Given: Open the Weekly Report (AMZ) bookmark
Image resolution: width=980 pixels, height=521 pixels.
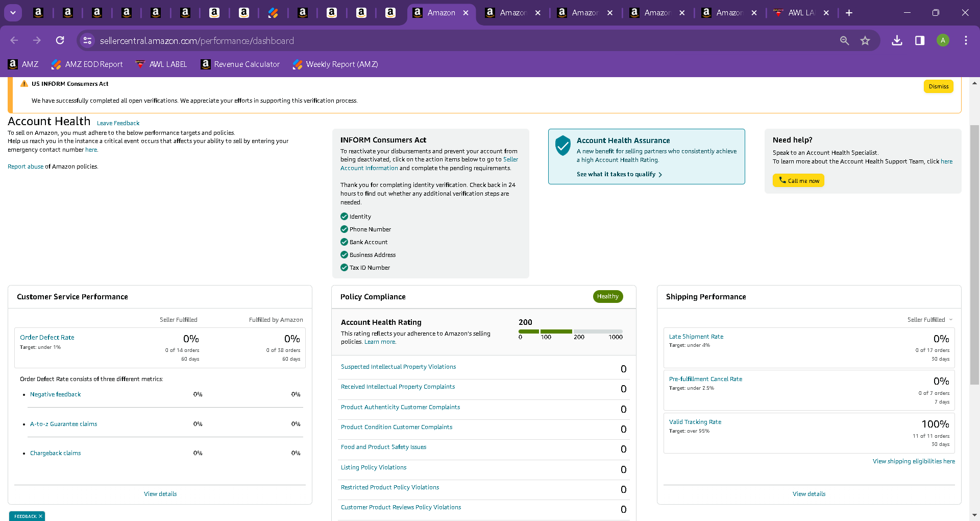Looking at the screenshot, I should (x=335, y=64).
